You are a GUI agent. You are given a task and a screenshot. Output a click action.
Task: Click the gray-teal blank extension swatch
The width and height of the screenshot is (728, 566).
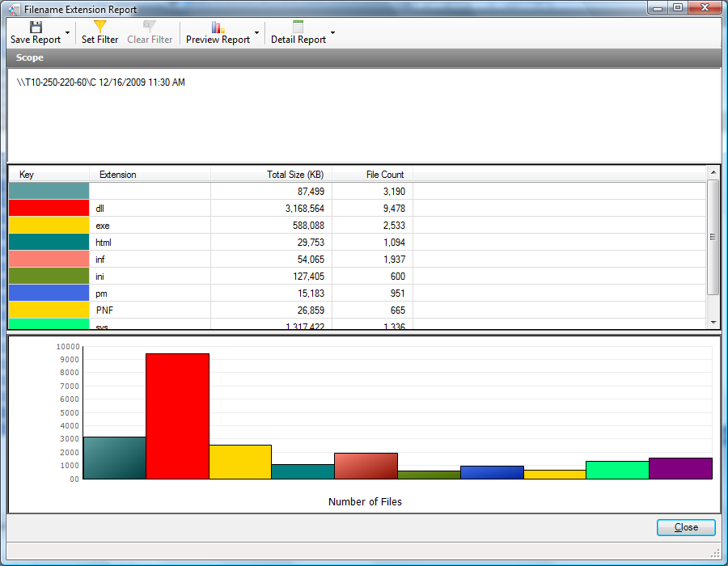click(x=49, y=191)
